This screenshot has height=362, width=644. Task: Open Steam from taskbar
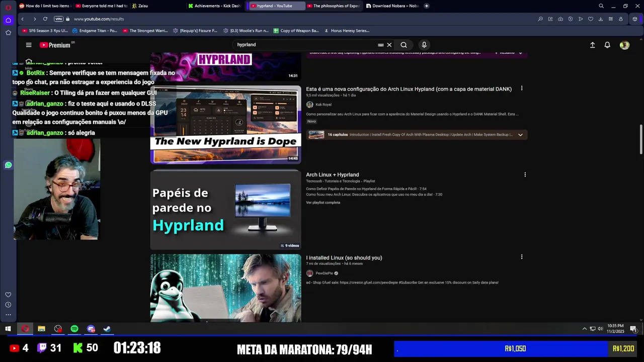[x=107, y=329]
